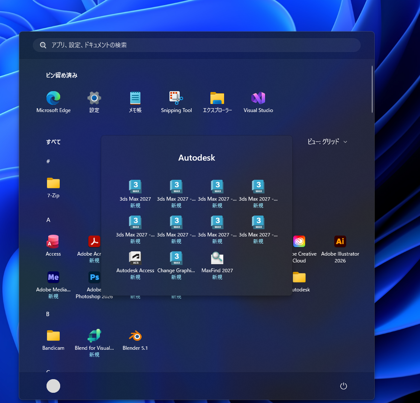Launch the first 3ds Max 2027 entry
The image size is (420, 403).
click(135, 194)
